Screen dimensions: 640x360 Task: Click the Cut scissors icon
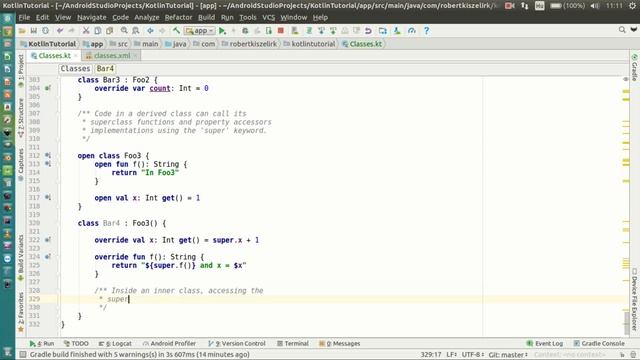point(86,31)
